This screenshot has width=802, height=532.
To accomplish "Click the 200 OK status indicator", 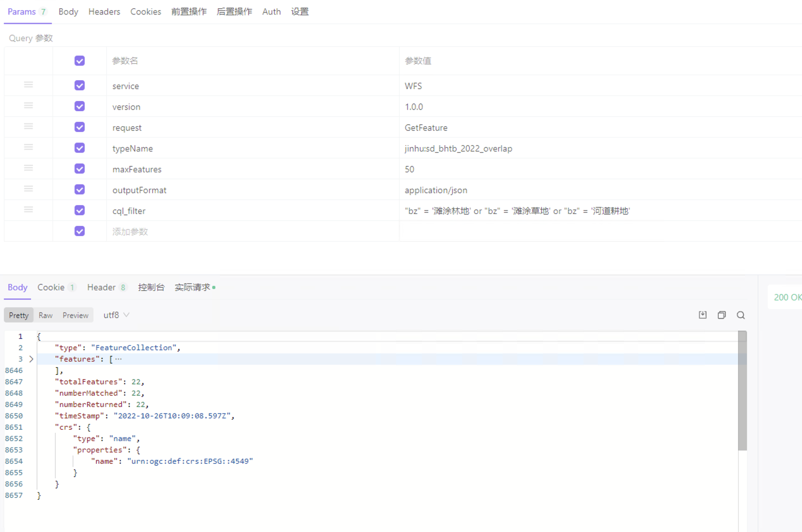I will [x=787, y=297].
